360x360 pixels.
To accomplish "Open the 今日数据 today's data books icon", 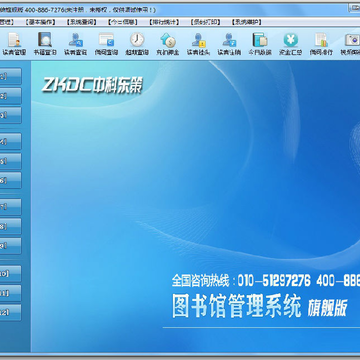I will [x=260, y=44].
